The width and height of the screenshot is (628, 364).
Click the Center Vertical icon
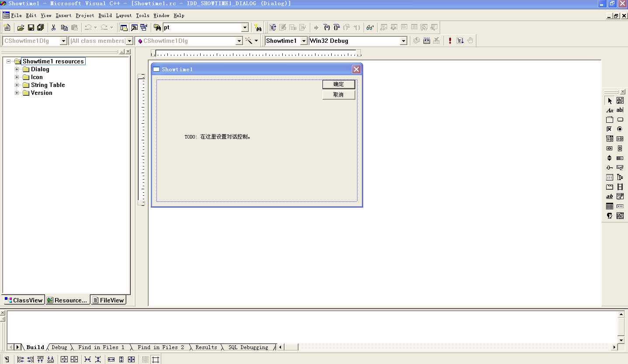click(x=64, y=359)
